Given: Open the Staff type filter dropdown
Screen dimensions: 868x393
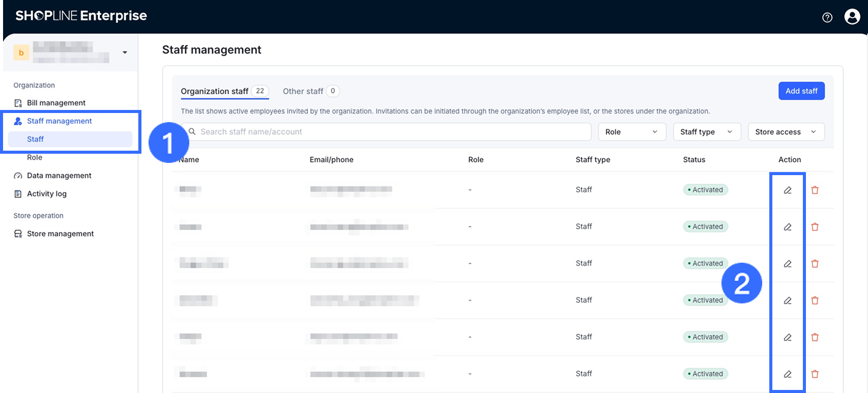Looking at the screenshot, I should click(x=706, y=132).
